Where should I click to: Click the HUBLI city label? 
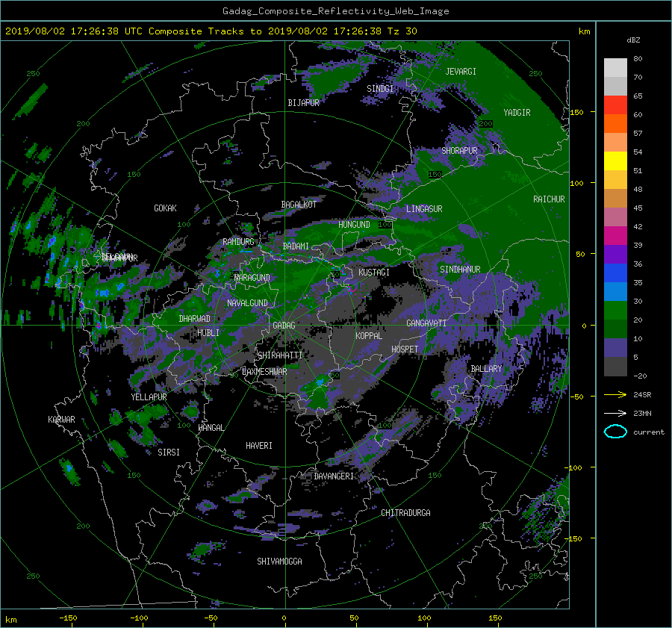(x=208, y=333)
